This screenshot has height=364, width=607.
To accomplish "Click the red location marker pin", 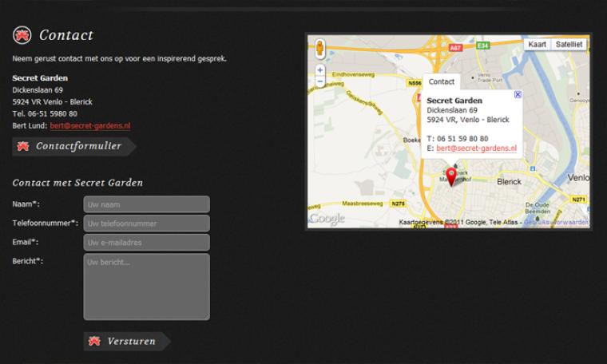I will click(x=450, y=176).
